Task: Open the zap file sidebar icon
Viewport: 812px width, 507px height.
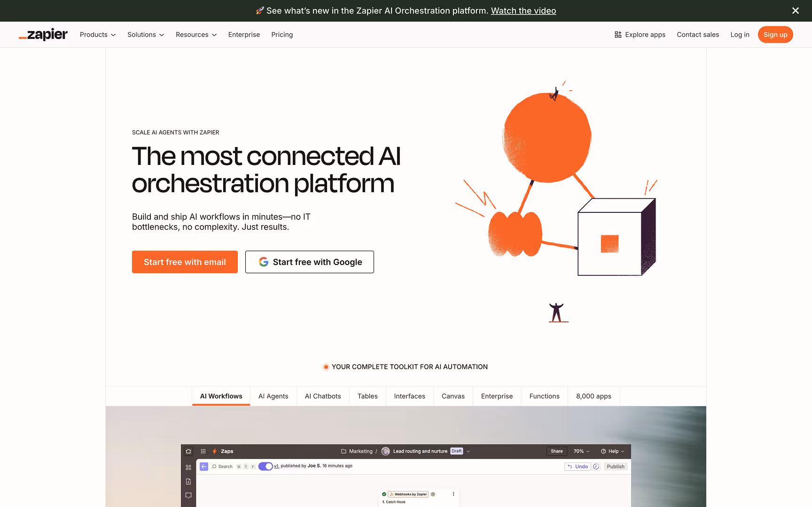Action: tap(188, 482)
